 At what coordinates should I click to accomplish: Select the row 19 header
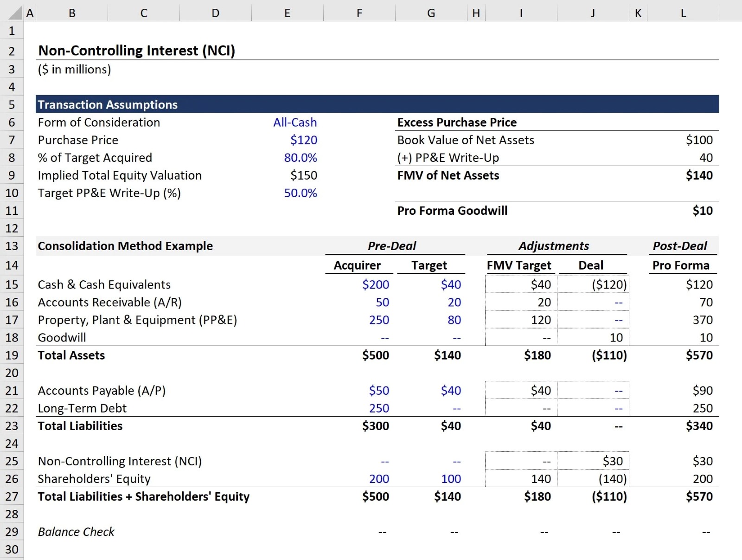(12, 355)
